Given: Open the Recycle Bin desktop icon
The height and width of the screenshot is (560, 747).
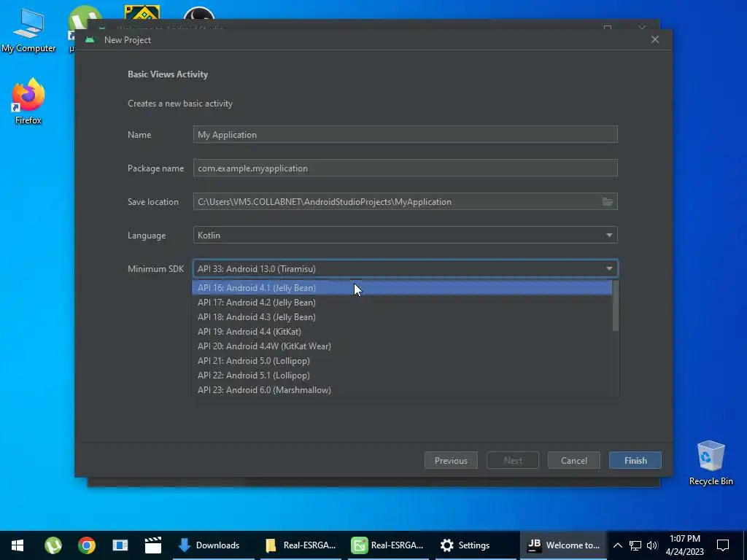Looking at the screenshot, I should point(711,463).
